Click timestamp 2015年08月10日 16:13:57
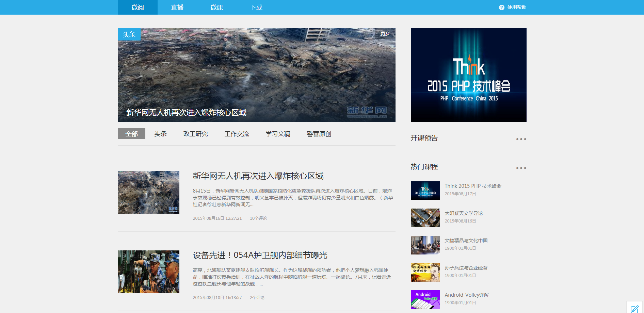 (x=217, y=298)
